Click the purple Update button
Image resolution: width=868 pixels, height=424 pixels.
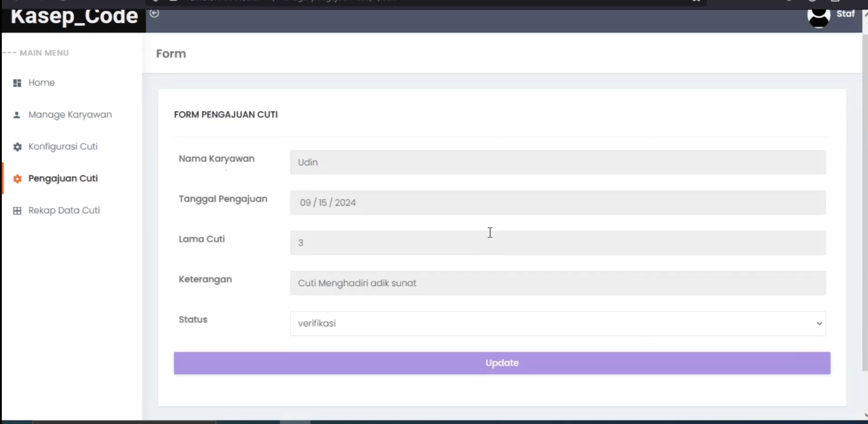502,363
